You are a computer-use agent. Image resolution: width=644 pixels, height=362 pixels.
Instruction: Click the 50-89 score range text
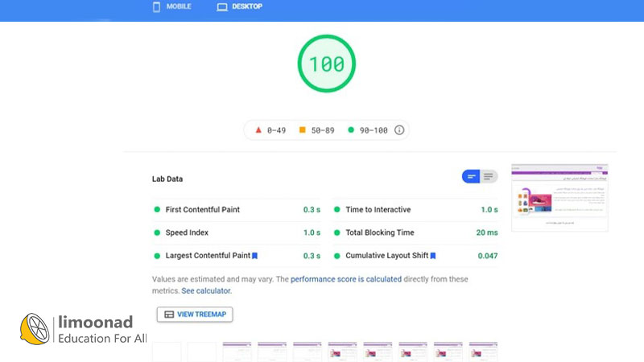pyautogui.click(x=323, y=130)
